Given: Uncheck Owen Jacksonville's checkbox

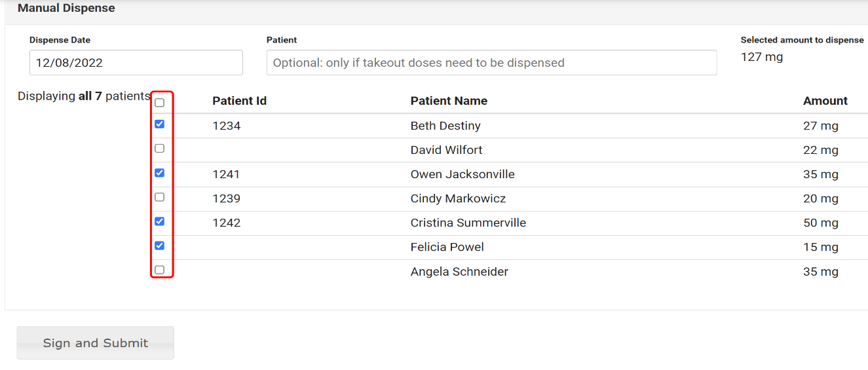Looking at the screenshot, I should pyautogui.click(x=159, y=173).
